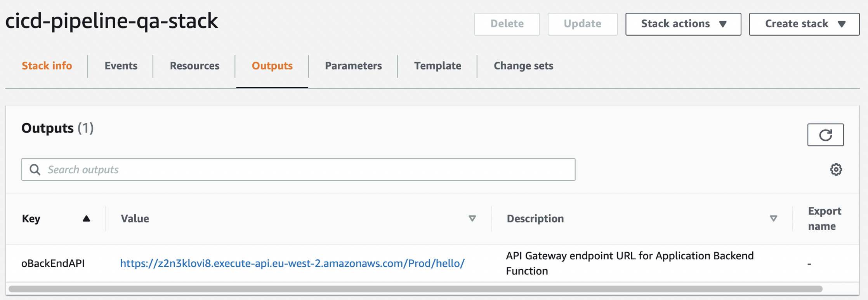The width and height of the screenshot is (868, 300).
Task: Click the Stack actions dropdown arrow
Action: (x=722, y=24)
